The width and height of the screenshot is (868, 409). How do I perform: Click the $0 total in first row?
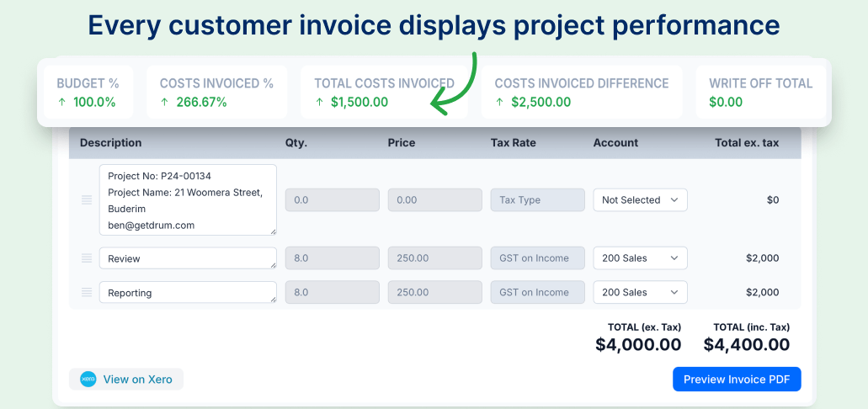(x=773, y=199)
